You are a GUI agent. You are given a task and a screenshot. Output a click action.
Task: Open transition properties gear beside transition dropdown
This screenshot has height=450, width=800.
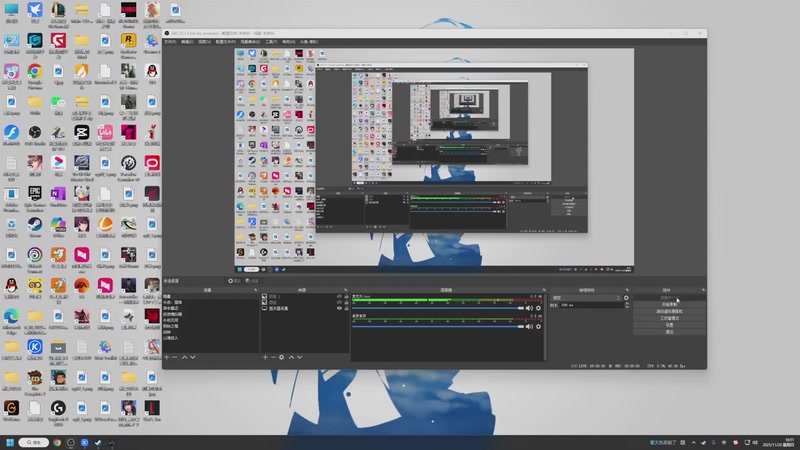pyautogui.click(x=626, y=298)
